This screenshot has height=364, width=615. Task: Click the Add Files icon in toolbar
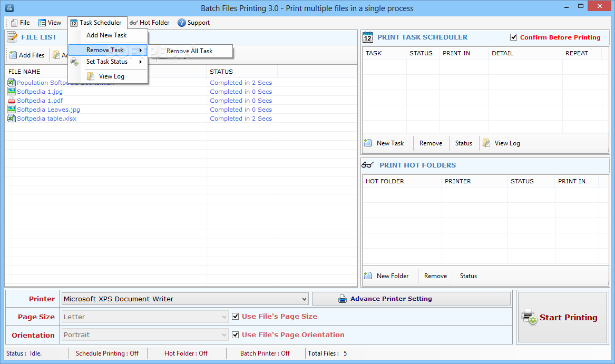13,55
